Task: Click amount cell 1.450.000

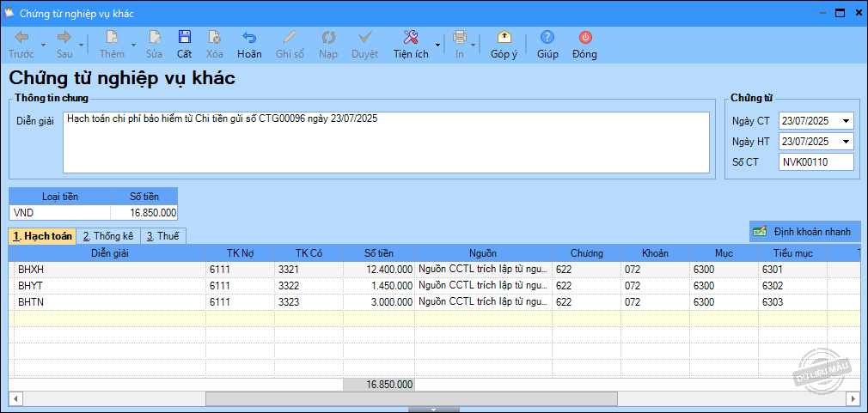Action: click(x=379, y=285)
